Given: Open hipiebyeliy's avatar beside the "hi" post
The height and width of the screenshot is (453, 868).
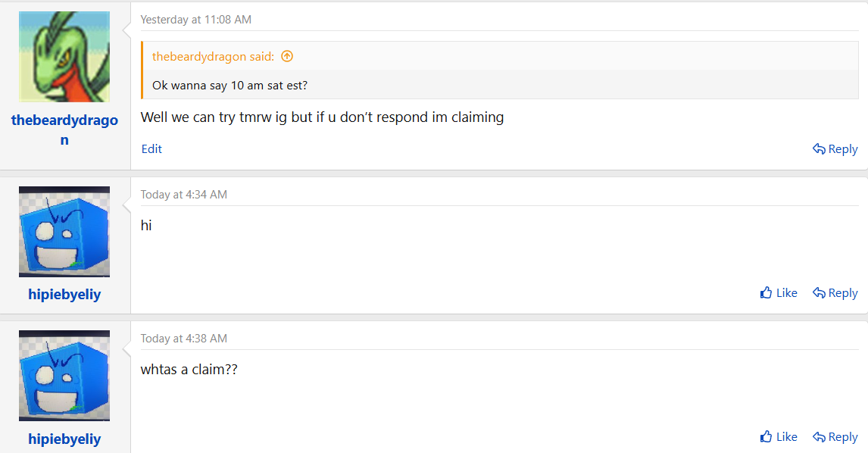Looking at the screenshot, I should coord(64,232).
